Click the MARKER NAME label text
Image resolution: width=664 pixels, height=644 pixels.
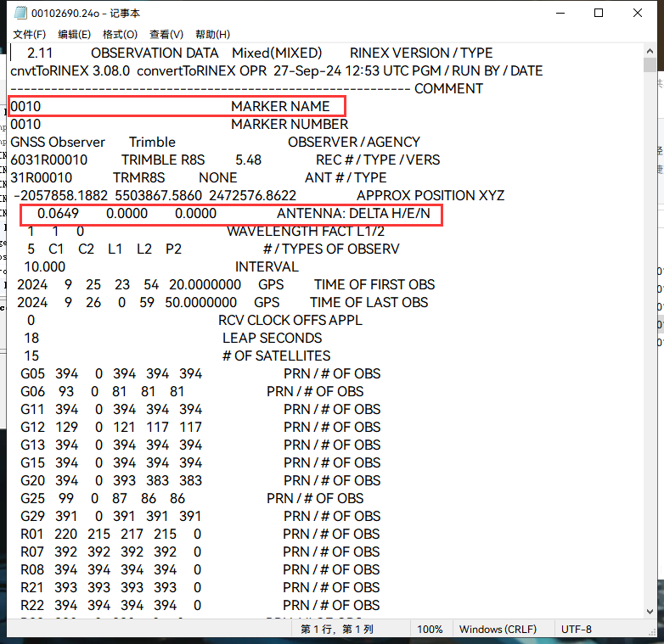[x=280, y=106]
